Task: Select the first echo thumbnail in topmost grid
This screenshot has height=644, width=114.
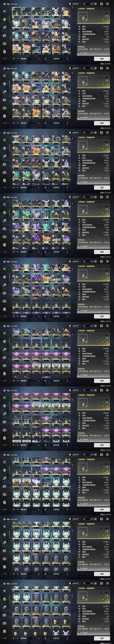Action: click(x=17, y=13)
